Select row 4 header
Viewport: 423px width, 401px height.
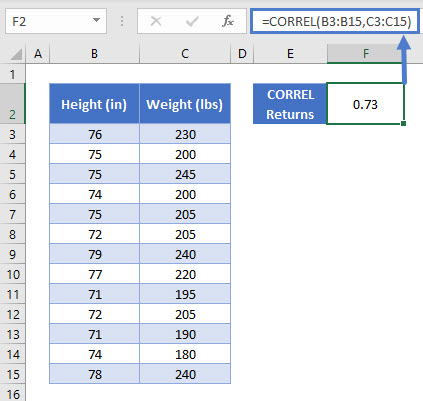tap(13, 154)
